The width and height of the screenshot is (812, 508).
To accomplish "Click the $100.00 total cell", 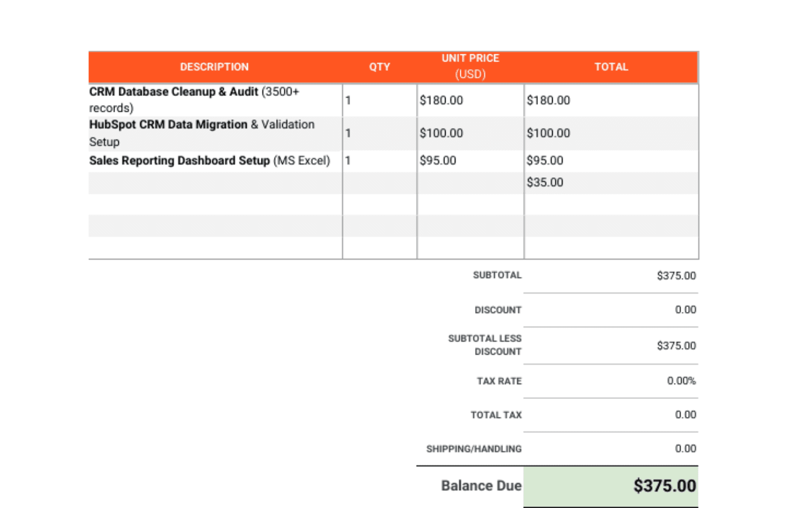I will click(x=611, y=133).
